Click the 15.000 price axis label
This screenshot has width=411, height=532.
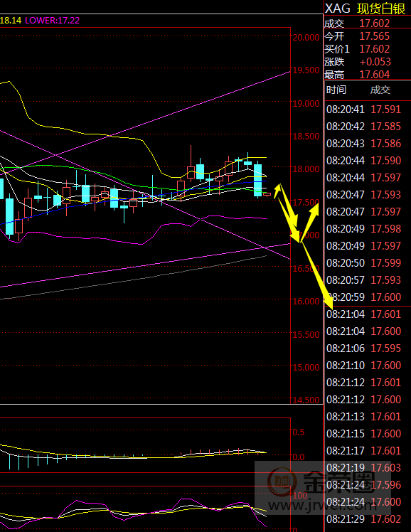[306, 368]
